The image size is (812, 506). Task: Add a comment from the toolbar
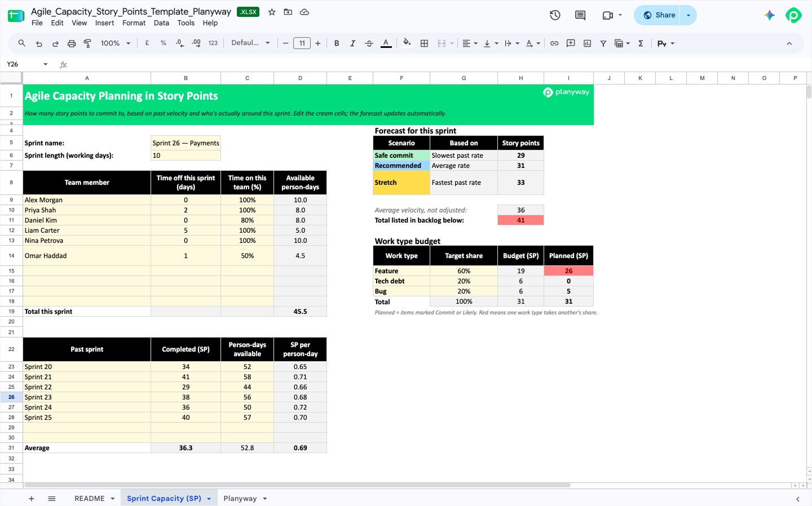[571, 43]
